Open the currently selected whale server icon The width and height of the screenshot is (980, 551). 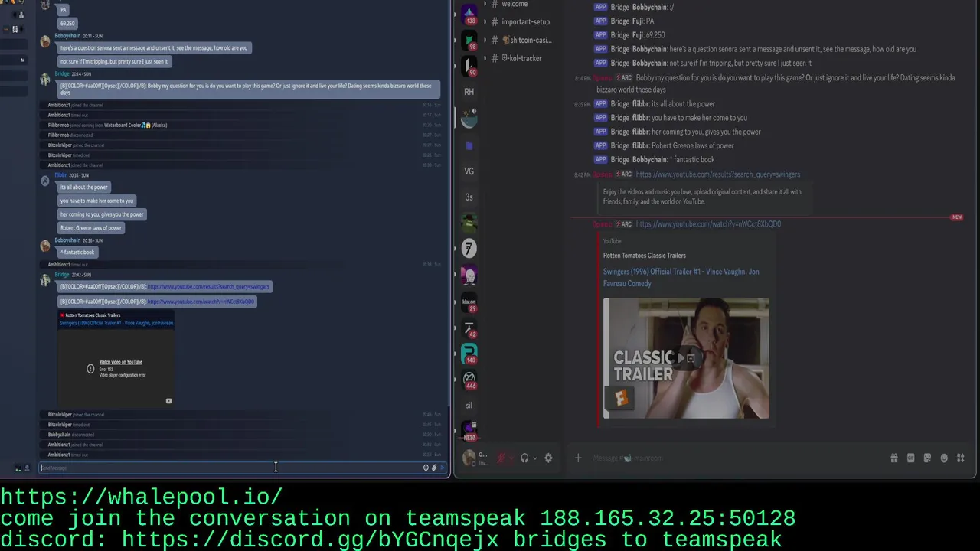click(469, 118)
